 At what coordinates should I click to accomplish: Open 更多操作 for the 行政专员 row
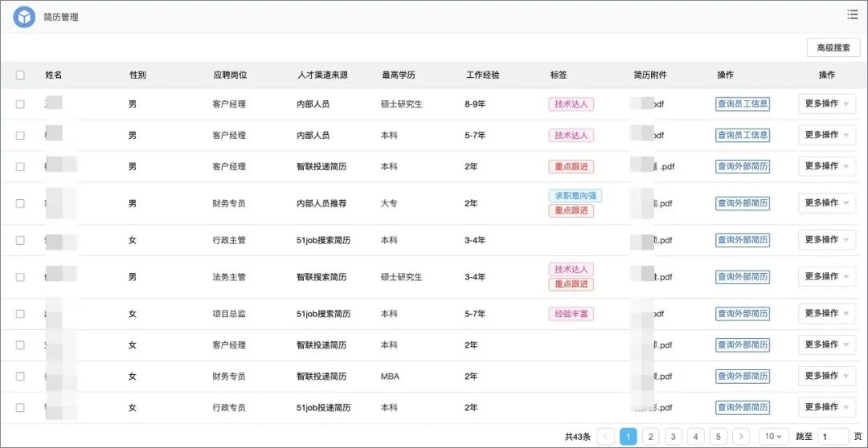(827, 407)
